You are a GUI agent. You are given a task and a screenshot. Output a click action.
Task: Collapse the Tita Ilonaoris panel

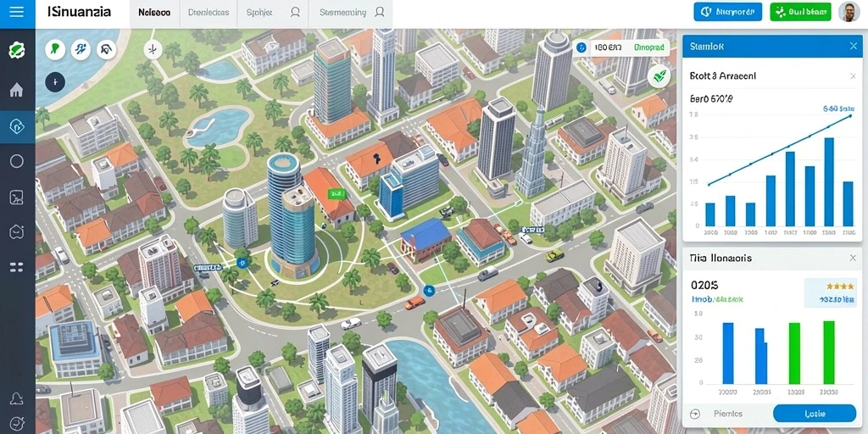click(x=853, y=258)
